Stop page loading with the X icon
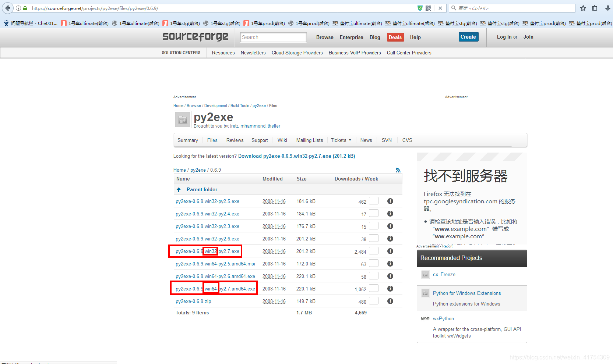 tap(440, 8)
